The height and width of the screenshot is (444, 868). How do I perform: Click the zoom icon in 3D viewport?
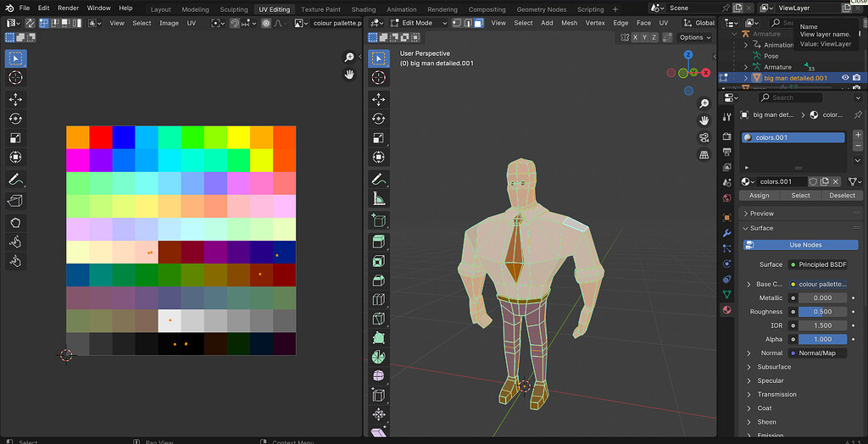click(x=704, y=103)
